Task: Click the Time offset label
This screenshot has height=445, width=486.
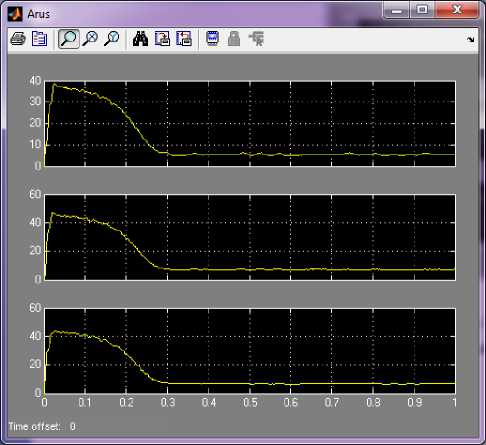Action: coord(34,426)
